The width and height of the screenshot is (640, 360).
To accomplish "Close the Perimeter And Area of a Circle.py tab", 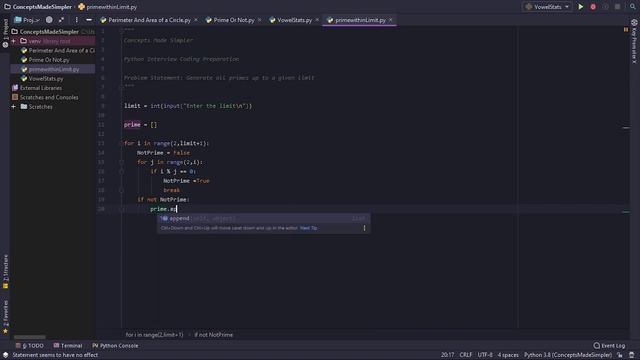I will coord(196,20).
